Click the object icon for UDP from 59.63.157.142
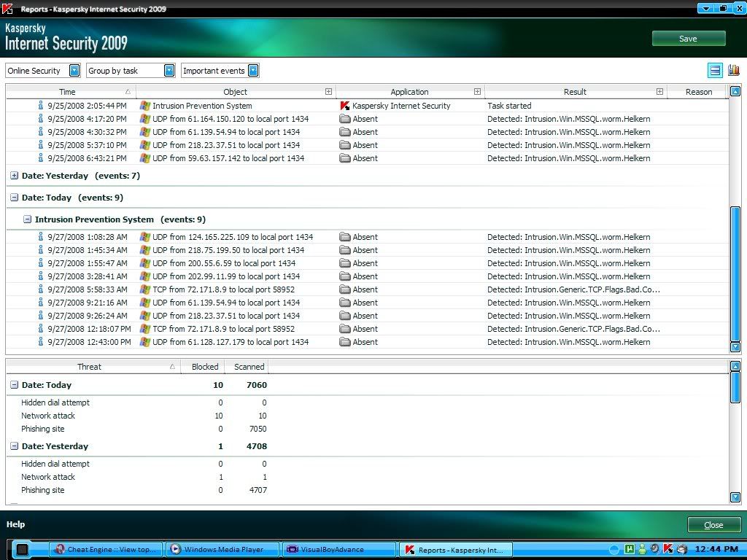747x560 pixels. tap(145, 158)
